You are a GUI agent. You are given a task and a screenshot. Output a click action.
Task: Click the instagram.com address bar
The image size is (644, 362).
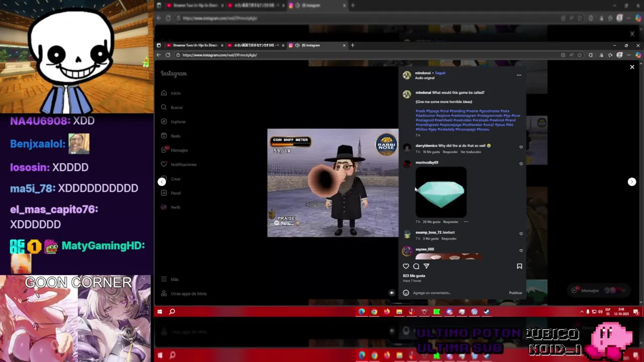coord(366,55)
